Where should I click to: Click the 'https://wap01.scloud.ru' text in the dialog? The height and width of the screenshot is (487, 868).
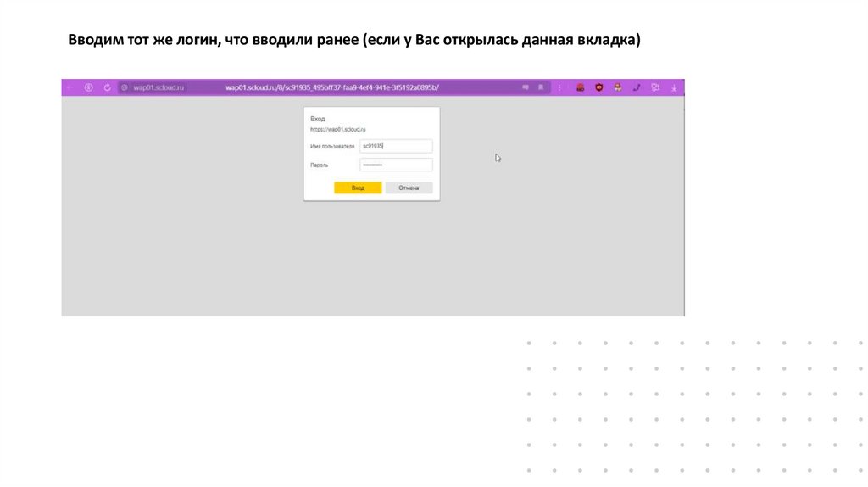[x=337, y=129]
